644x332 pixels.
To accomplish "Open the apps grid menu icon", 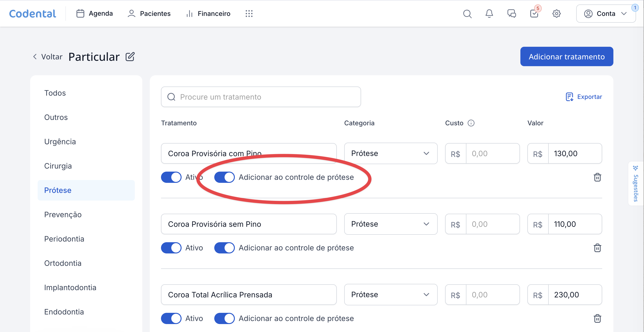I will coord(249,14).
